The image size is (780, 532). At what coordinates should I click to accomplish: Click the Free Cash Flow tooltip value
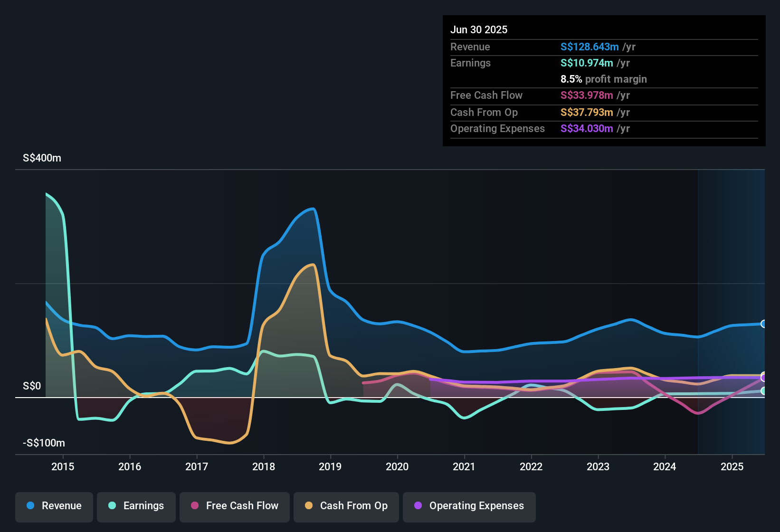587,95
